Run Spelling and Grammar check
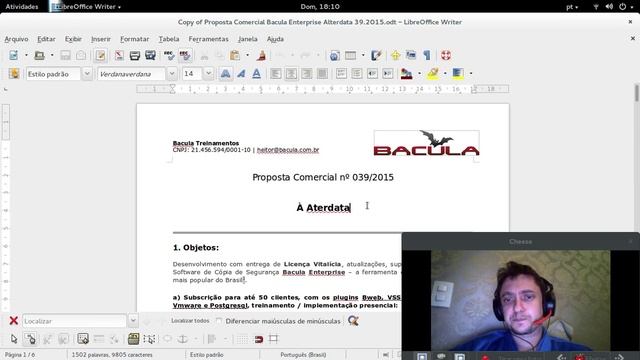640x360 pixels. coord(169,55)
